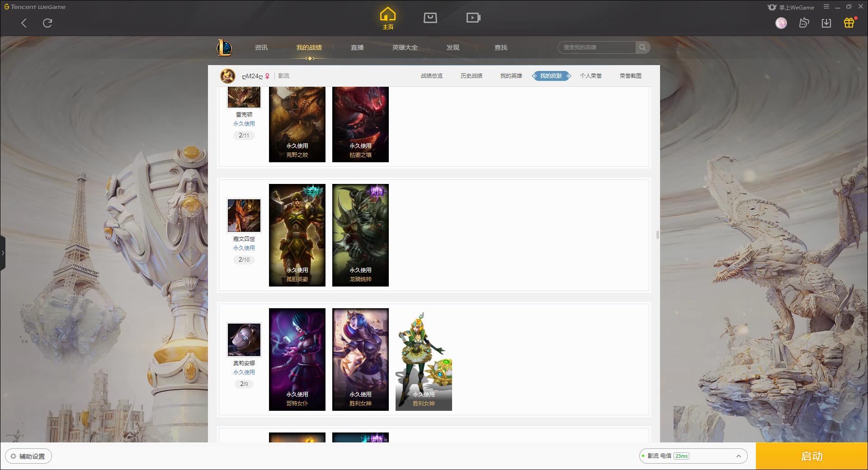Viewport: 868px width, 470px height.
Task: Open the 影流 电信 server dropdown
Action: [693, 456]
